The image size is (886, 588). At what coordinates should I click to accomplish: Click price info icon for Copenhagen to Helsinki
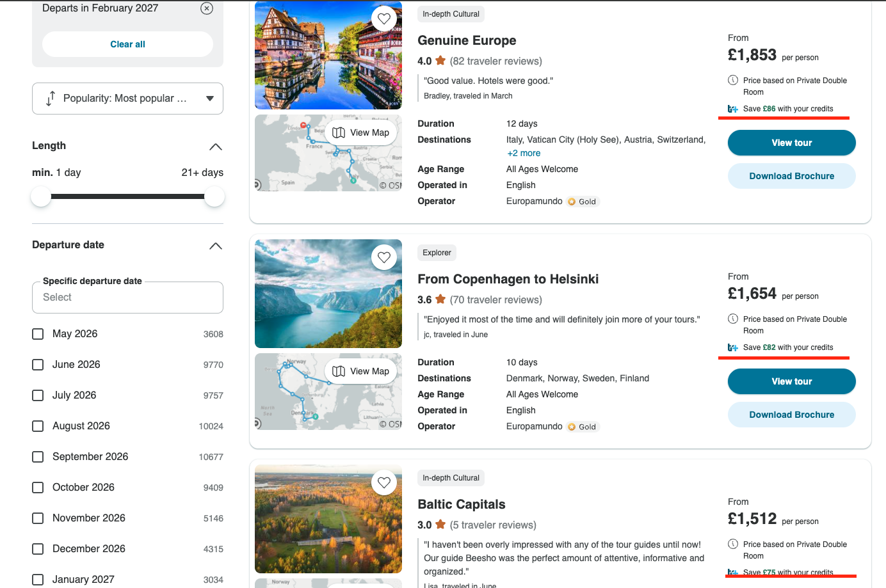click(x=733, y=319)
